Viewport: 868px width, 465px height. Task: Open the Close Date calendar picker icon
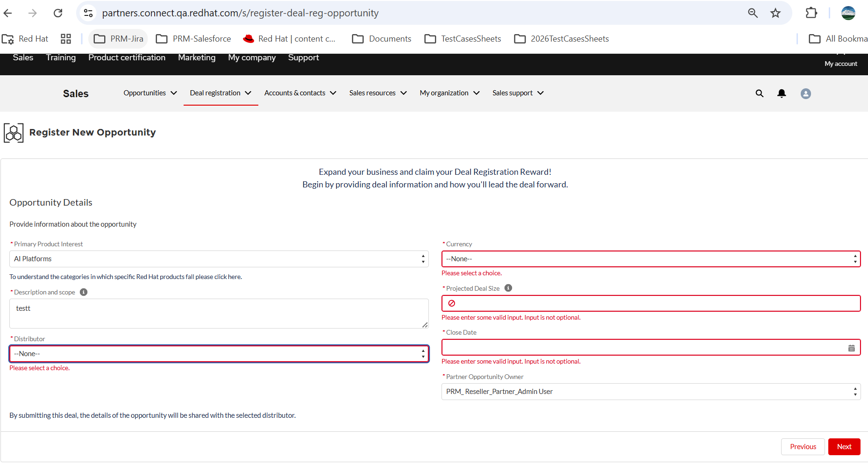click(x=852, y=348)
